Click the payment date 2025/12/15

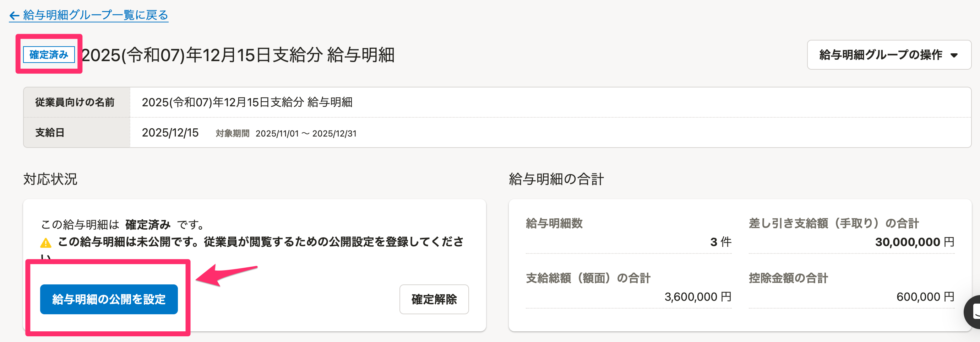coord(170,133)
